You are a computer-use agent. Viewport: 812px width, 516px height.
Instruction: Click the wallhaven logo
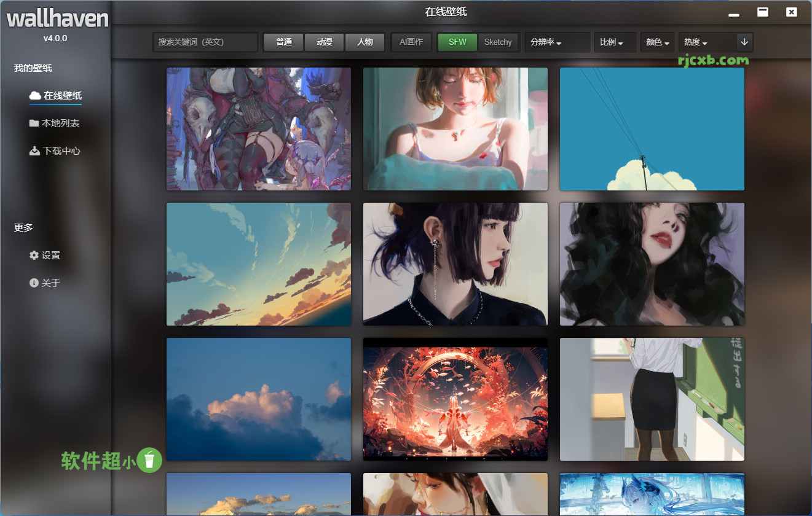57,19
